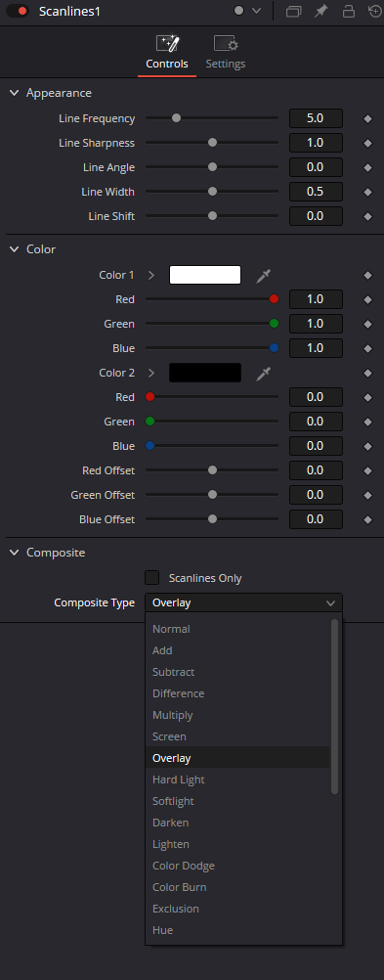
Task: Click Color 1 keyframe diamond
Action: 367,275
